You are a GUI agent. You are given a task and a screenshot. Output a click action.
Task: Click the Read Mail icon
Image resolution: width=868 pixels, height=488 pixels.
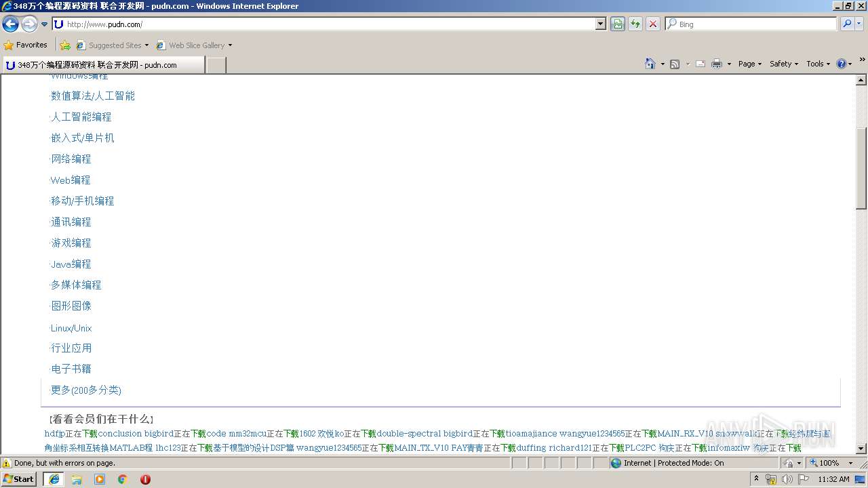[701, 64]
